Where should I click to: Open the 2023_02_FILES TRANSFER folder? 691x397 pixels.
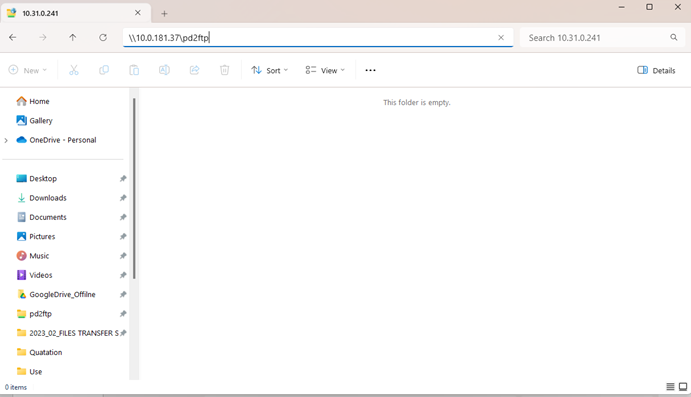point(73,333)
